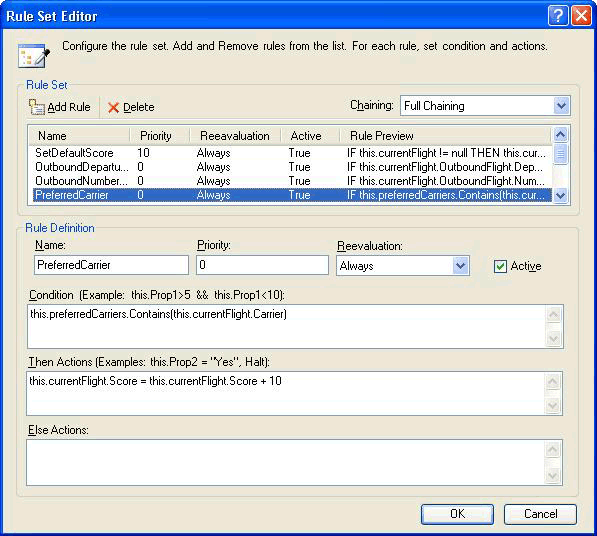Sort by Priority column header
597x536 pixels.
160,136
